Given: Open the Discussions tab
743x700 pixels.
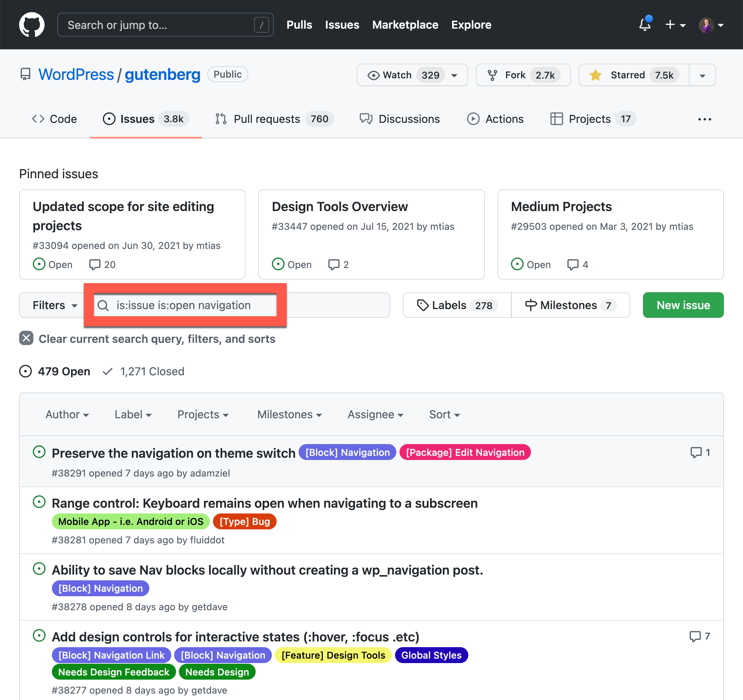Looking at the screenshot, I should pyautogui.click(x=400, y=119).
